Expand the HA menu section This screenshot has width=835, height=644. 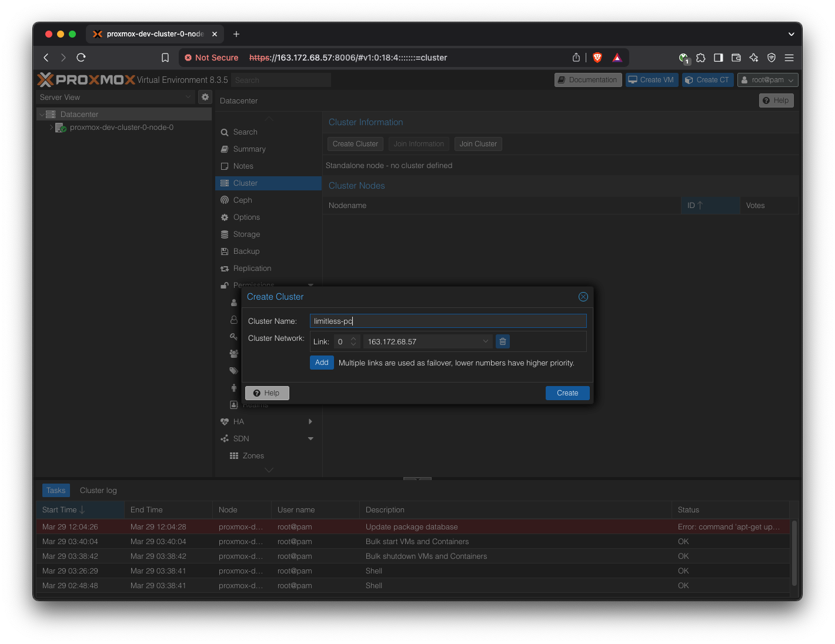tap(310, 422)
